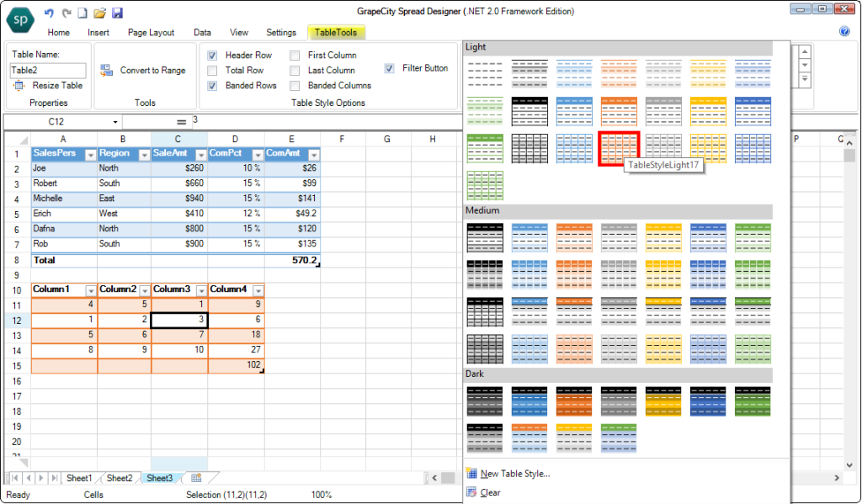Viewport: 862px width, 504px height.
Task: Pick the plain uncolored first Light table style
Action: coord(484,74)
